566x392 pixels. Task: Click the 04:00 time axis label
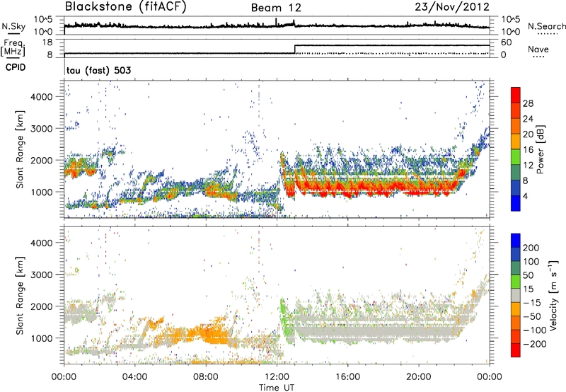[x=135, y=376]
